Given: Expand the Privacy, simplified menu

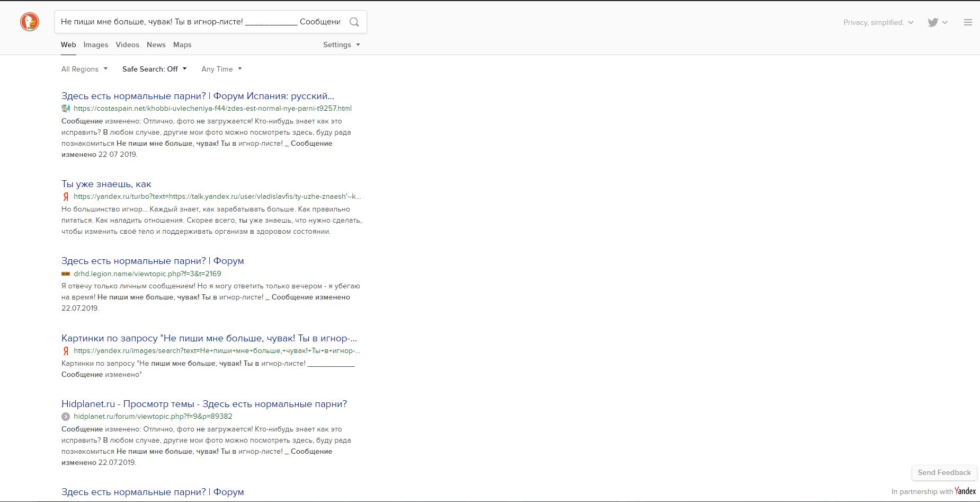Looking at the screenshot, I should coord(878,22).
